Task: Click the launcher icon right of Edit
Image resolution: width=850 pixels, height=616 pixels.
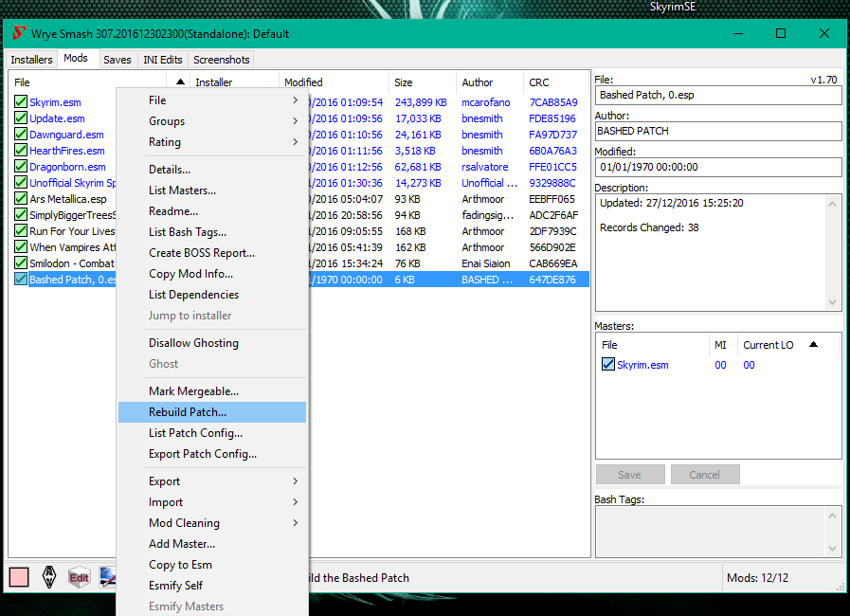Action: pos(106,577)
